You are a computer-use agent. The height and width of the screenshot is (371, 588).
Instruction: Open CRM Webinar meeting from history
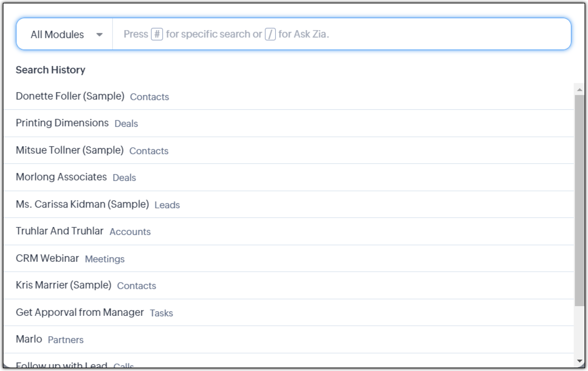click(x=47, y=258)
